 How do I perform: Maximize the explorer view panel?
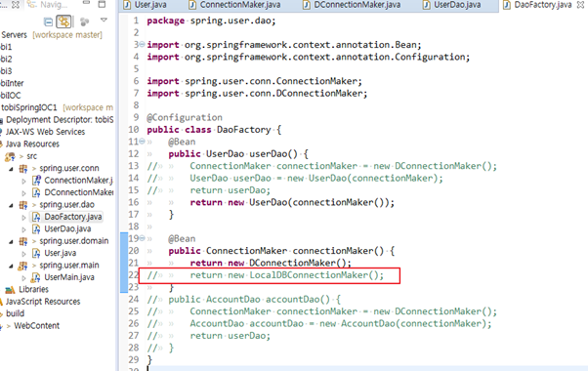coord(102,5)
